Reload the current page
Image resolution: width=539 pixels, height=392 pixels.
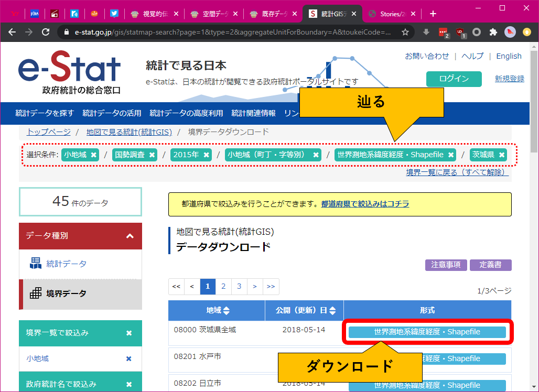(x=46, y=31)
